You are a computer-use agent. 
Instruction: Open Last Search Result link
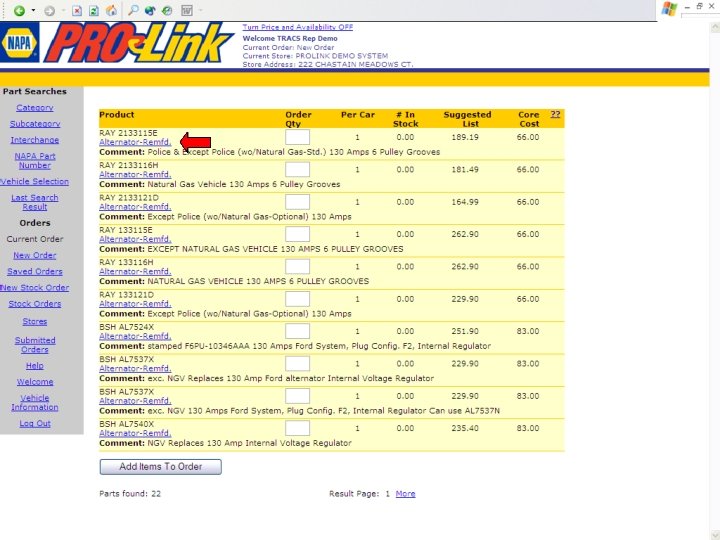click(35, 202)
